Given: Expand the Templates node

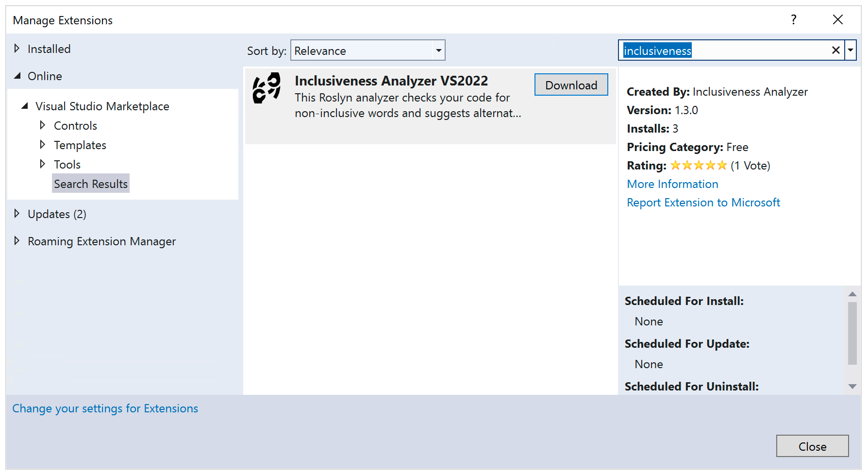Looking at the screenshot, I should click(x=43, y=145).
